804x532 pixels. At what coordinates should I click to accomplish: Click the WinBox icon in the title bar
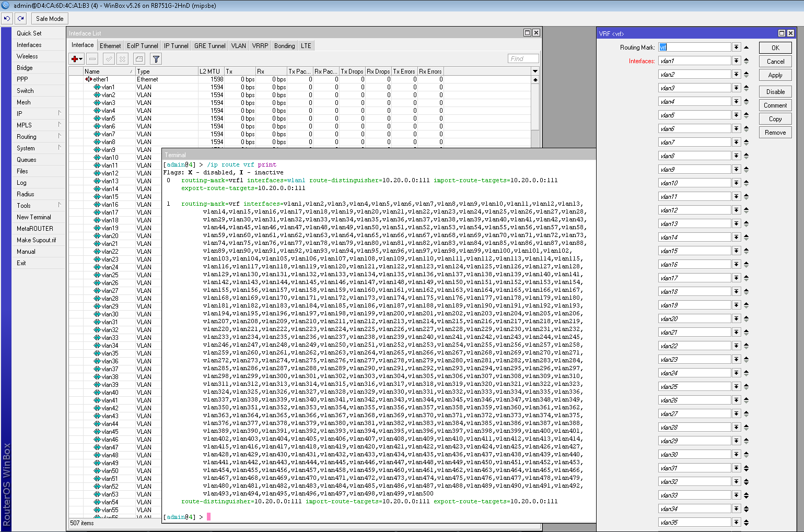pos(5,5)
